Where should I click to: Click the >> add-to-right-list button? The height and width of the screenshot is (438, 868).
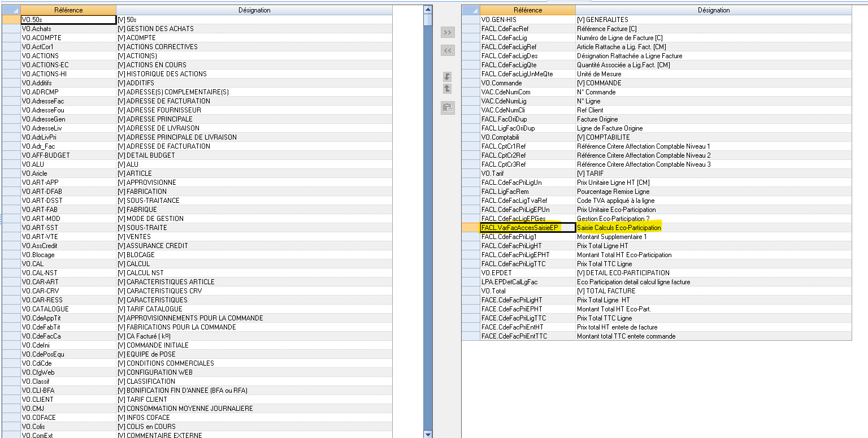tap(447, 33)
